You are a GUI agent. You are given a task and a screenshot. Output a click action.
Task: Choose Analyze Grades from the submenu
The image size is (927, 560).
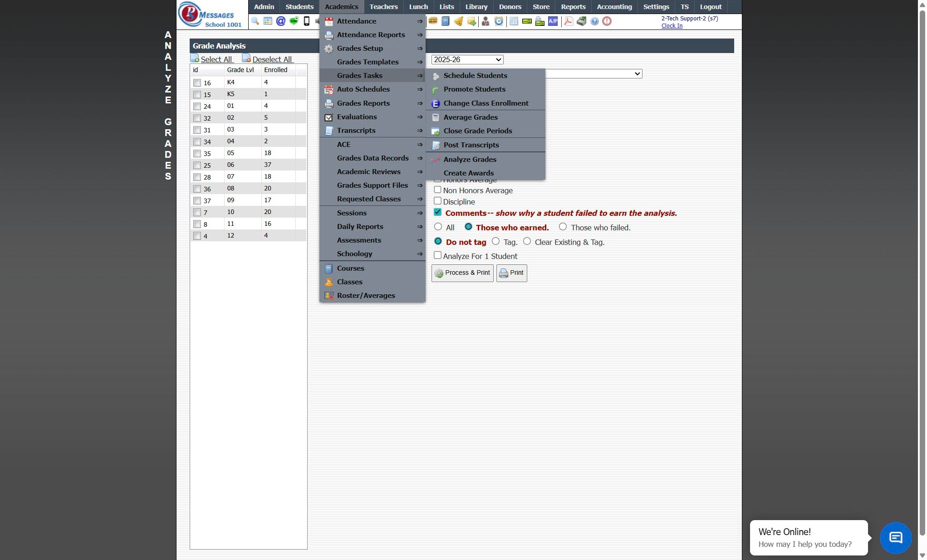[x=470, y=160]
